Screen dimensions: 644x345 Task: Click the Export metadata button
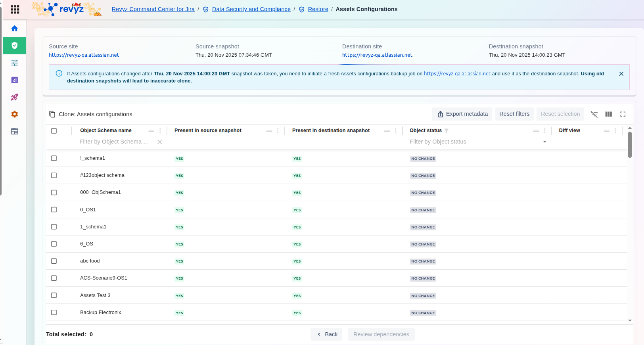[x=462, y=114]
